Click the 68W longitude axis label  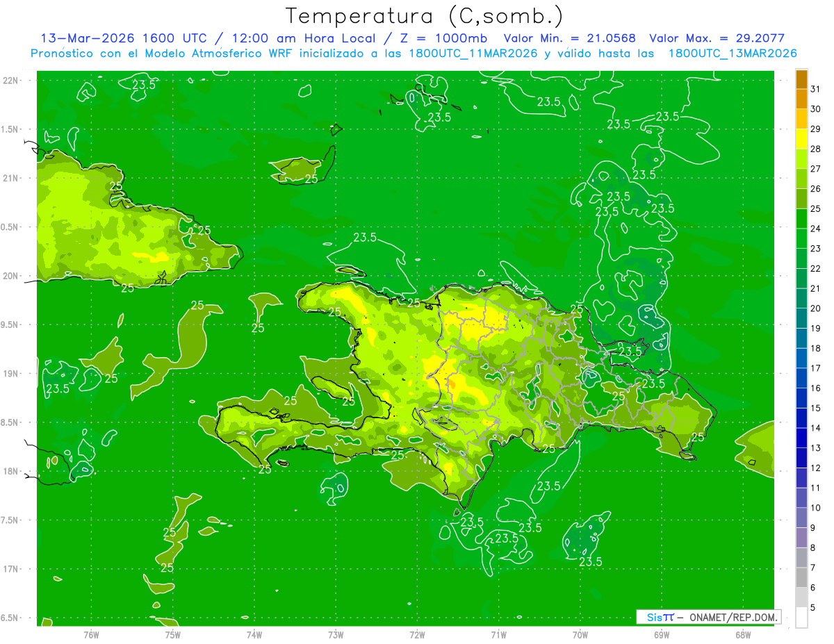point(742,634)
